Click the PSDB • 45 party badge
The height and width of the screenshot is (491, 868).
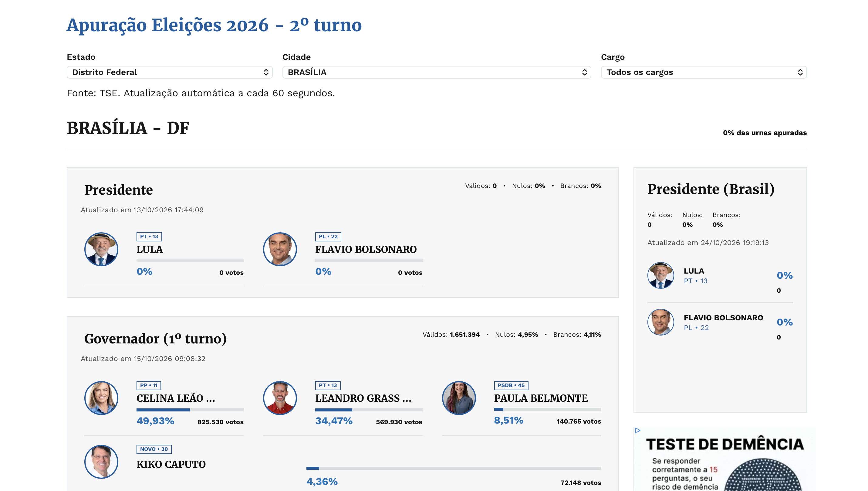coord(511,385)
